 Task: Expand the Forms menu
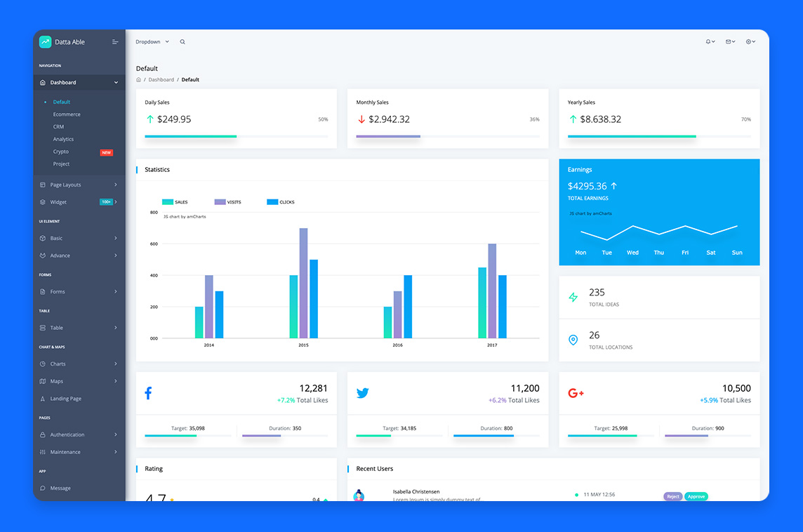(x=79, y=292)
